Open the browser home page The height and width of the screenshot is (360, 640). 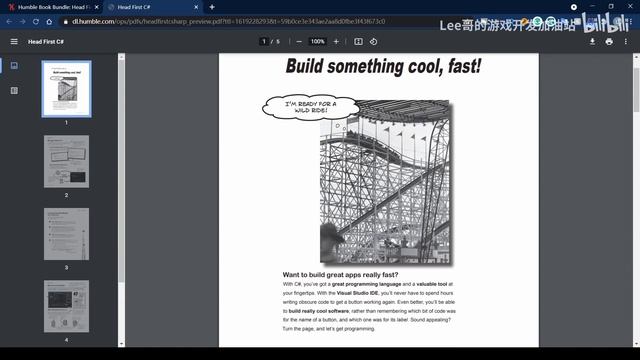49,22
